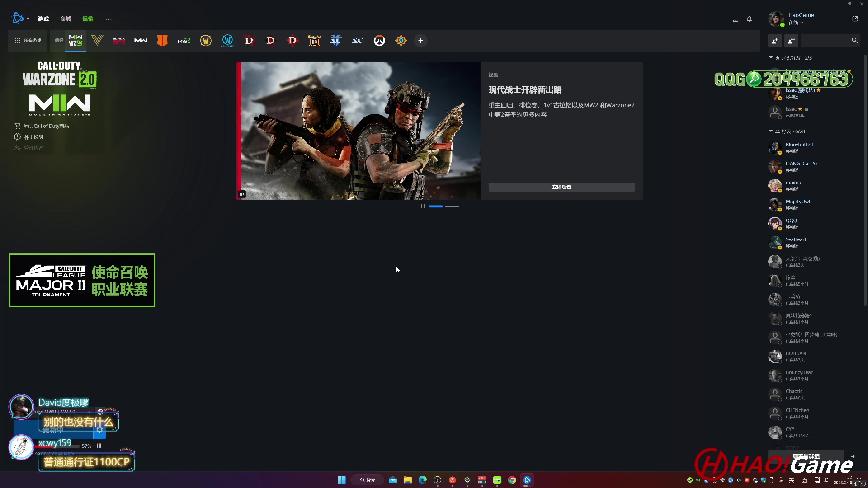Click the 立即观看 watch now button

coord(561,187)
